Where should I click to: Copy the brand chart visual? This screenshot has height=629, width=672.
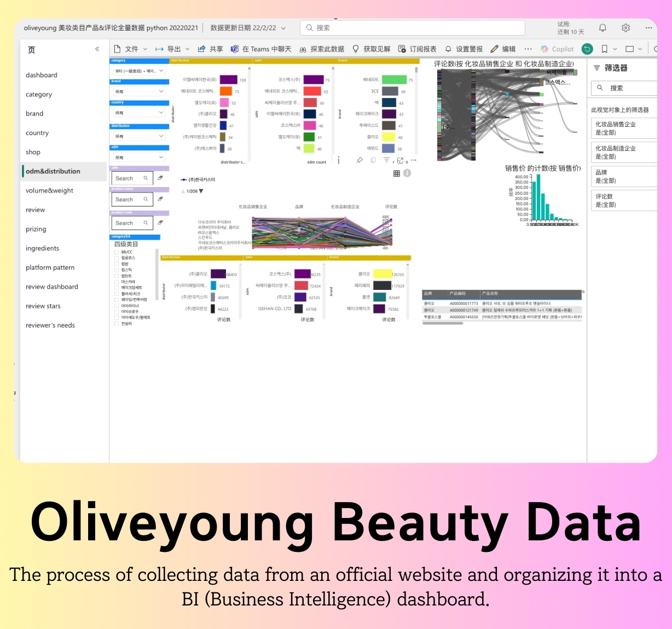point(373,160)
